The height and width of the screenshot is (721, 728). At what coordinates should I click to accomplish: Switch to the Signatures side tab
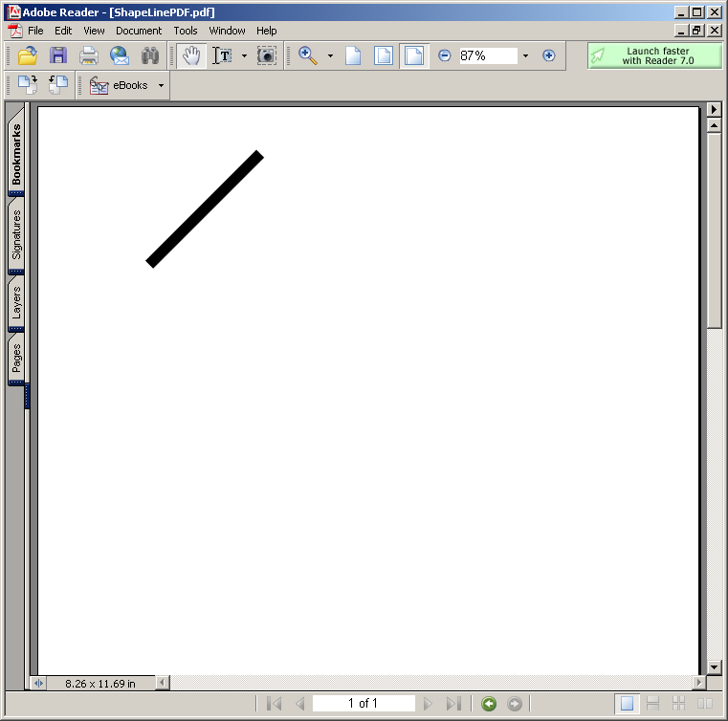coord(16,234)
